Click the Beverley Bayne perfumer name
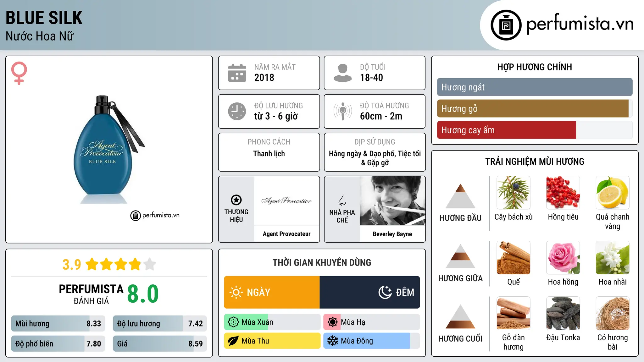644x362 pixels. click(392, 234)
